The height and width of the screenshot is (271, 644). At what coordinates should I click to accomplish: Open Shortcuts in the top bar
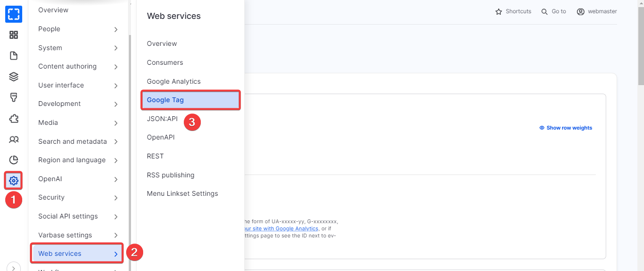(513, 11)
